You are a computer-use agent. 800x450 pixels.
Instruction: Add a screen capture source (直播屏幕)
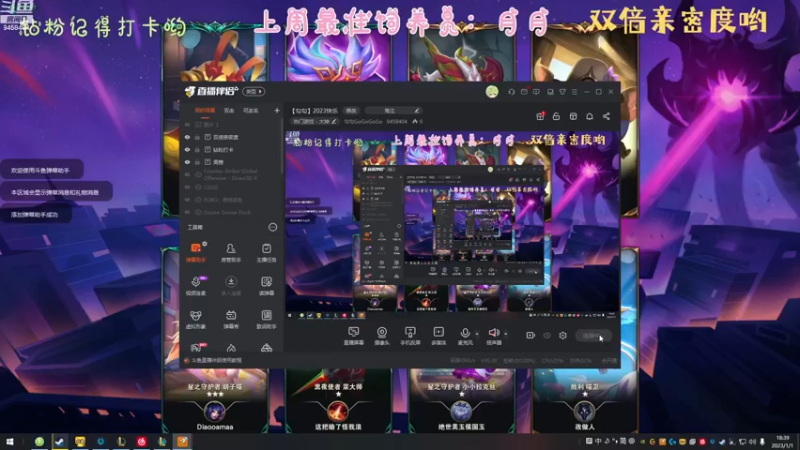coord(353,336)
